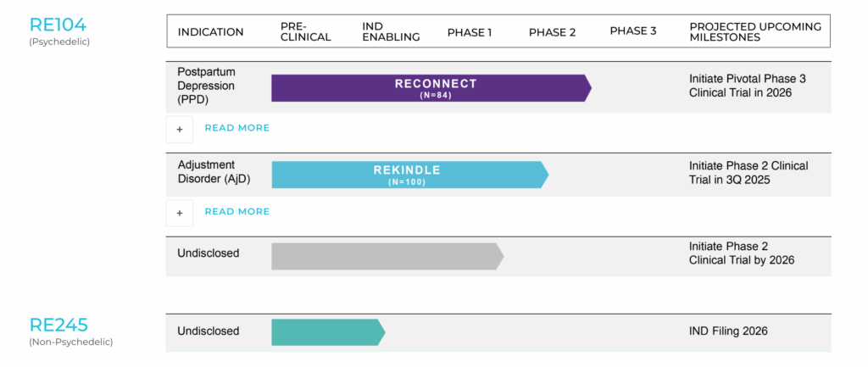Select the teal RE245 progress bar

pos(328,332)
